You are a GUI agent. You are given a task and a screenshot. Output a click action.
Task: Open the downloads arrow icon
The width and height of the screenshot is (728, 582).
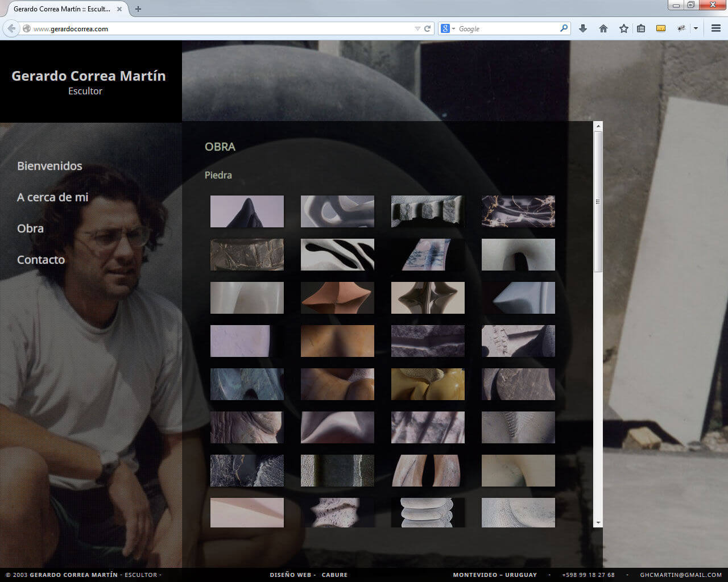583,28
